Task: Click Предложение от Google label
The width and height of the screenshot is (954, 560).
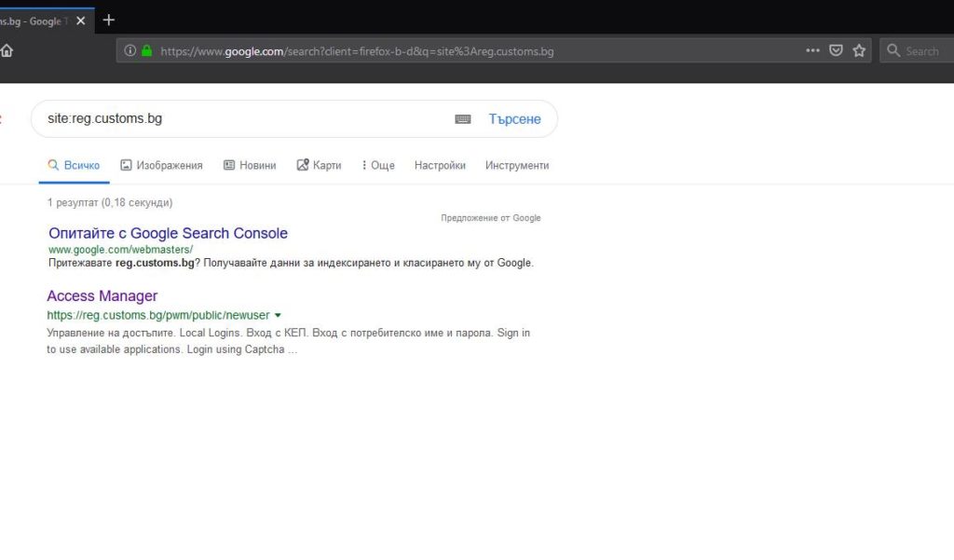Action: [491, 218]
